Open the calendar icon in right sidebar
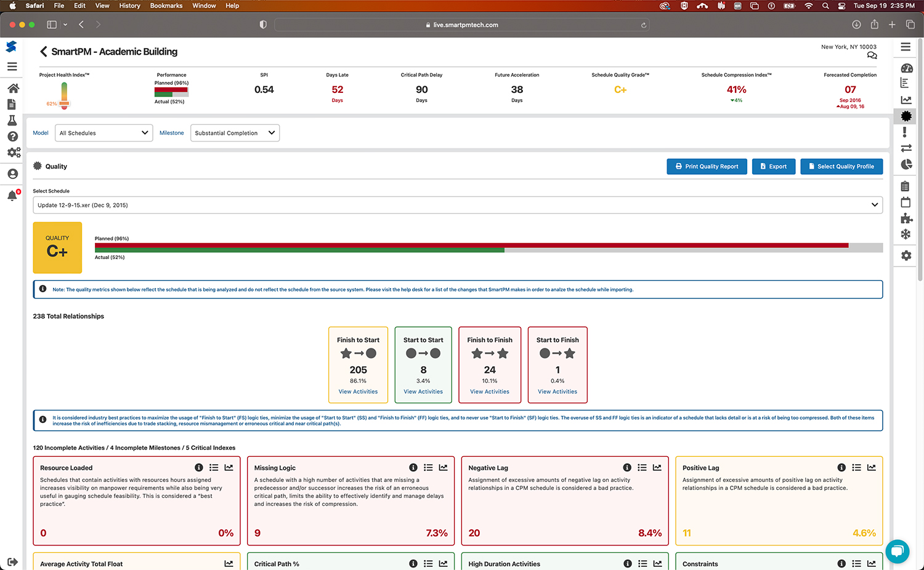The height and width of the screenshot is (570, 924). click(x=906, y=202)
